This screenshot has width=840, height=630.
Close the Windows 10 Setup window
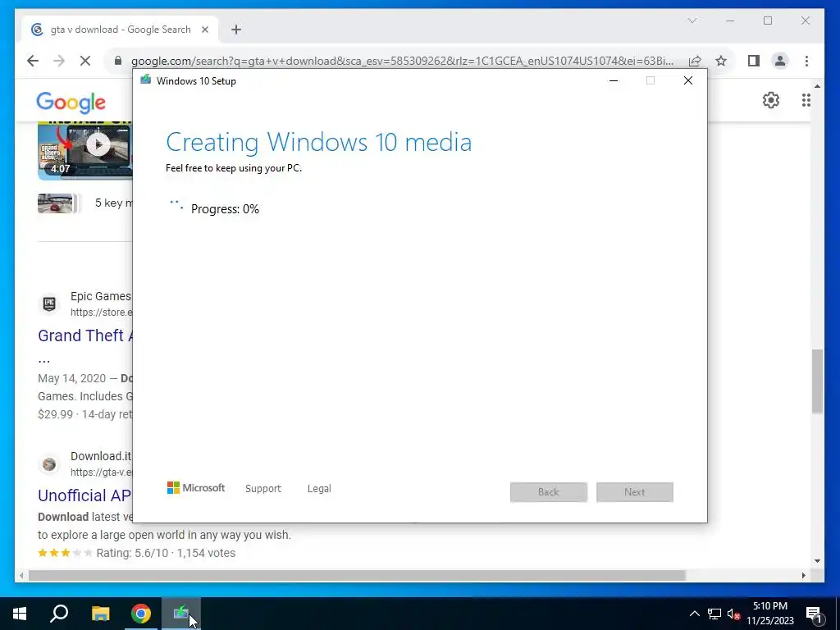(688, 81)
